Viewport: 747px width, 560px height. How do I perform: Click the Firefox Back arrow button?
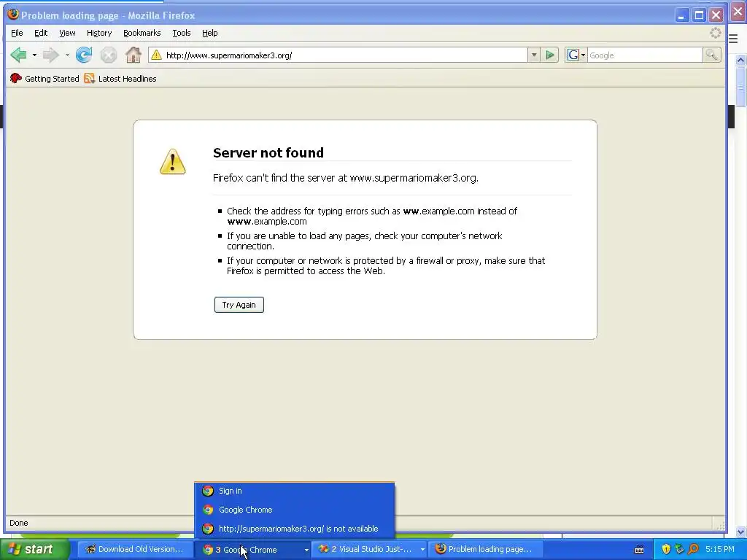(x=18, y=55)
